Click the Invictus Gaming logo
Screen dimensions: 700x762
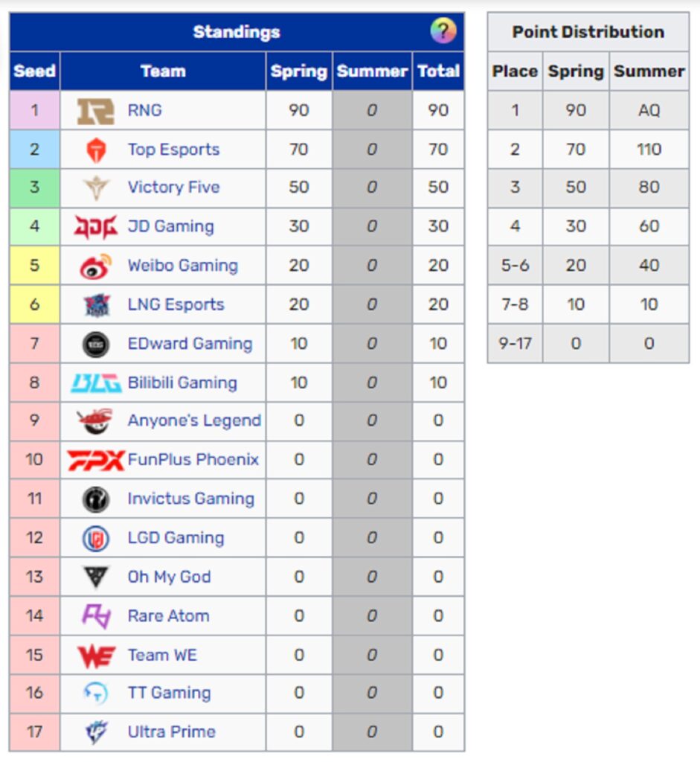pyautogui.click(x=96, y=499)
